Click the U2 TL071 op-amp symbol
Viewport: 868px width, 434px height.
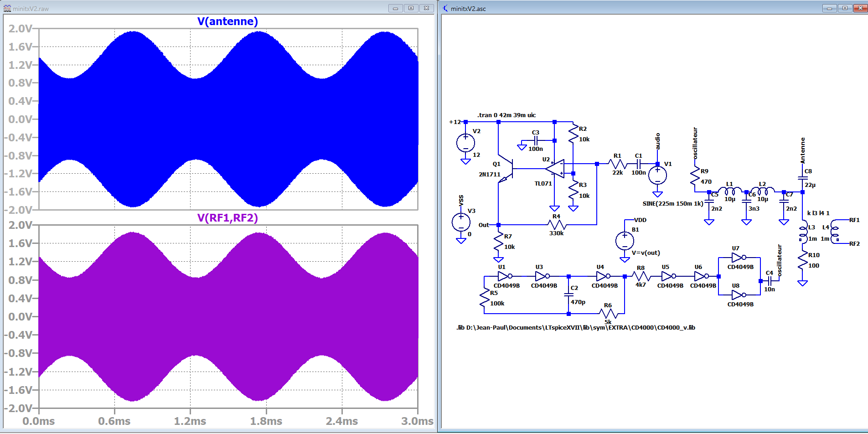[556, 169]
